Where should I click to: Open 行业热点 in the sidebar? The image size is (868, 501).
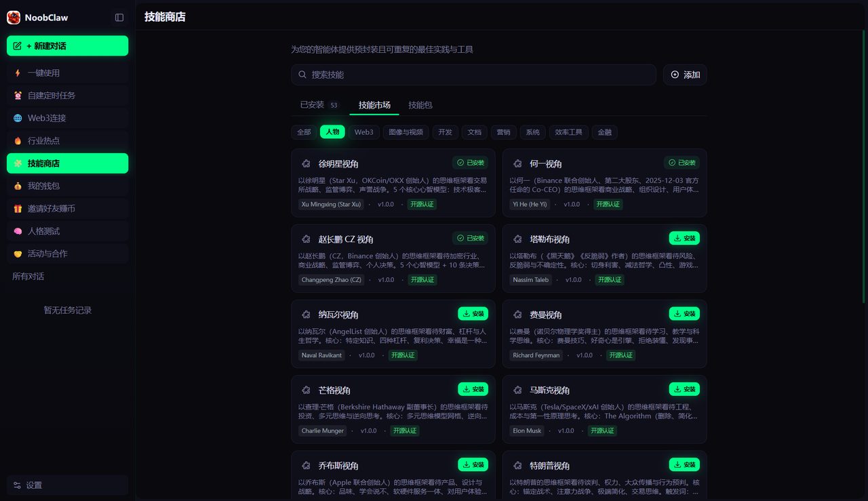(67, 140)
